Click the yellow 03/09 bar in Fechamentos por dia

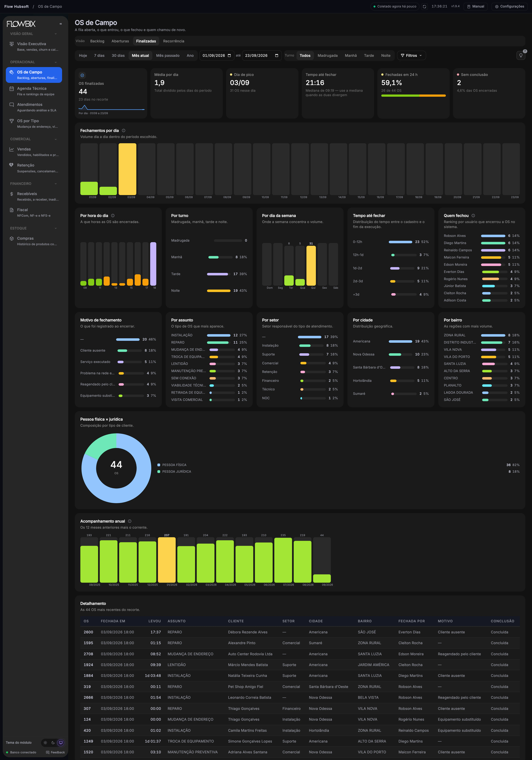[x=127, y=169]
